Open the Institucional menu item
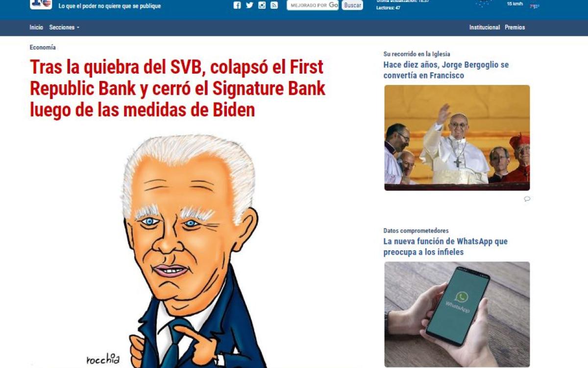588x368 pixels. pos(485,27)
